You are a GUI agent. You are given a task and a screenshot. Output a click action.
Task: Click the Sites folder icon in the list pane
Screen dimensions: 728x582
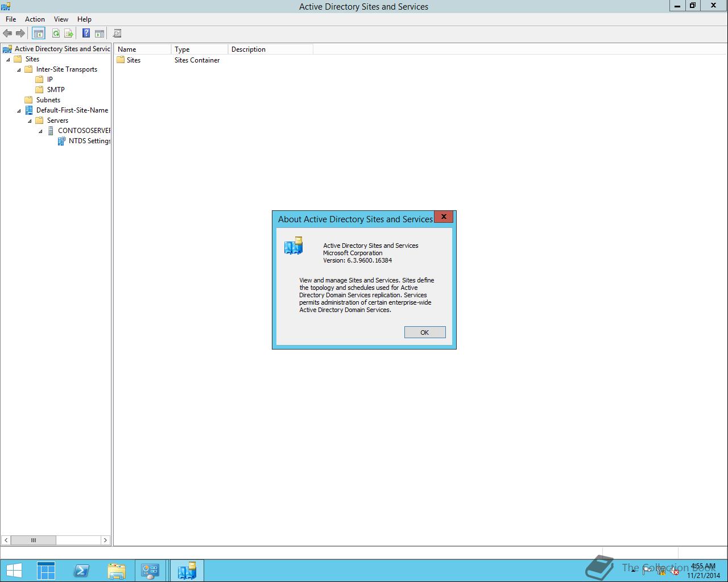[121, 60]
